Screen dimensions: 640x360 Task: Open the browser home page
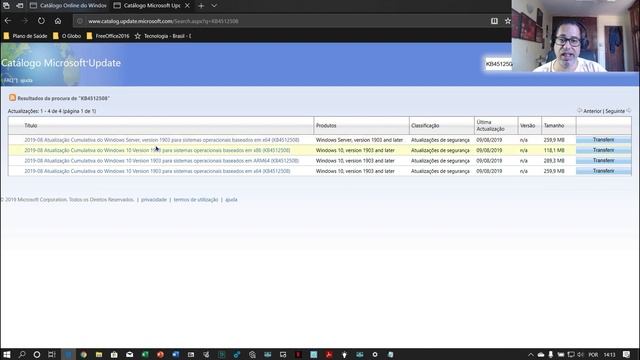[58, 21]
